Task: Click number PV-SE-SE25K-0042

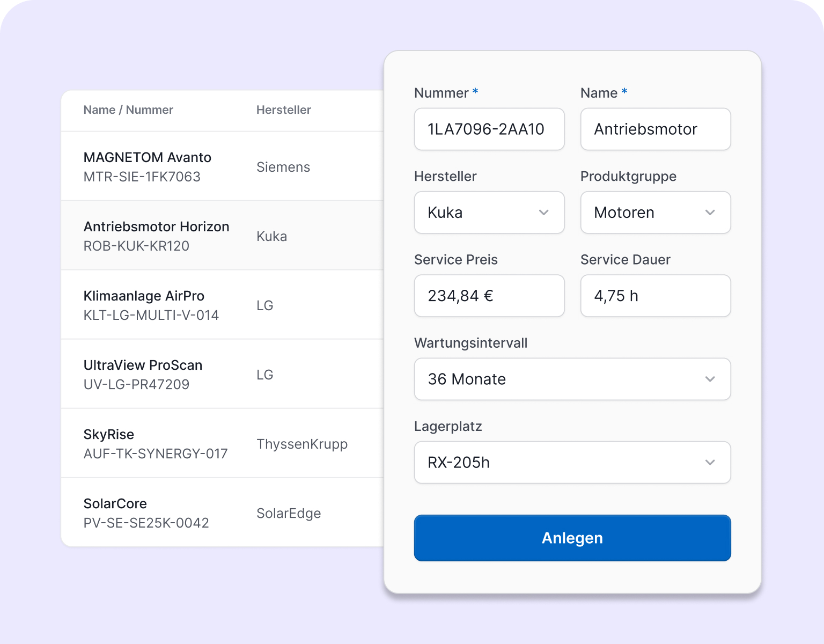Action: tap(146, 523)
